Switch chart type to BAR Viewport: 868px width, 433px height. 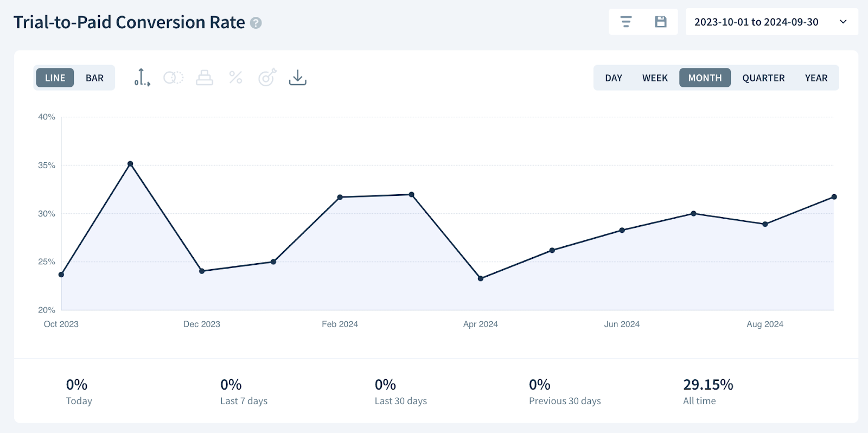coord(94,78)
